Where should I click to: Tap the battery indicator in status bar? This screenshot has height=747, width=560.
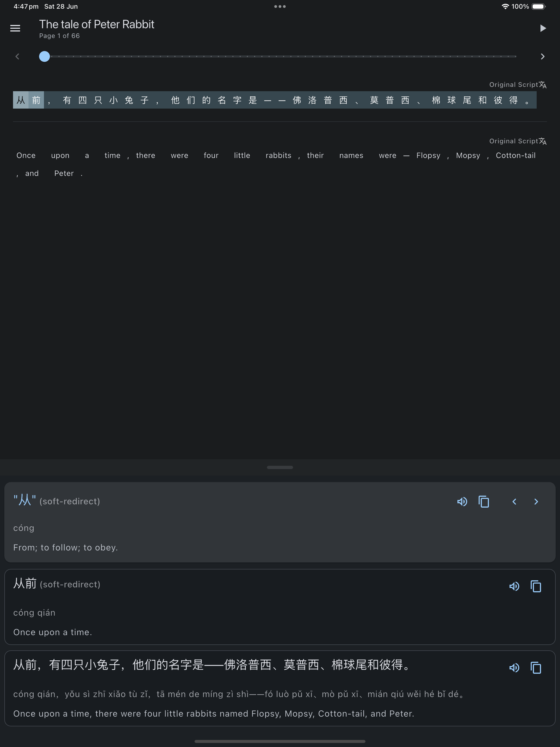539,7
